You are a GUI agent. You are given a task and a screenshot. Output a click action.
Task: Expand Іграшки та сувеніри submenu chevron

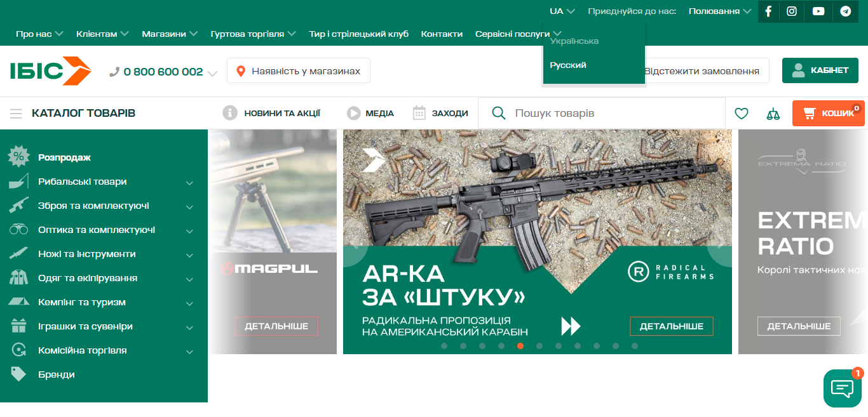tap(189, 328)
